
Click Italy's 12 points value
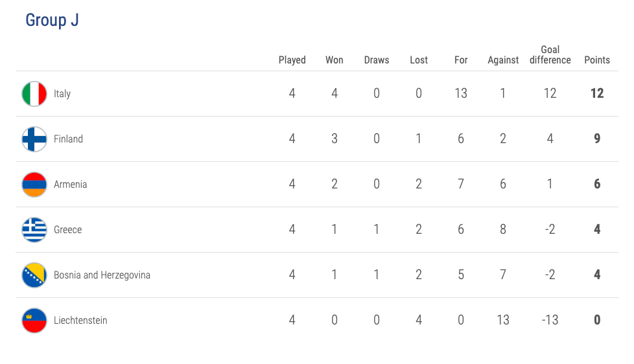(x=597, y=94)
